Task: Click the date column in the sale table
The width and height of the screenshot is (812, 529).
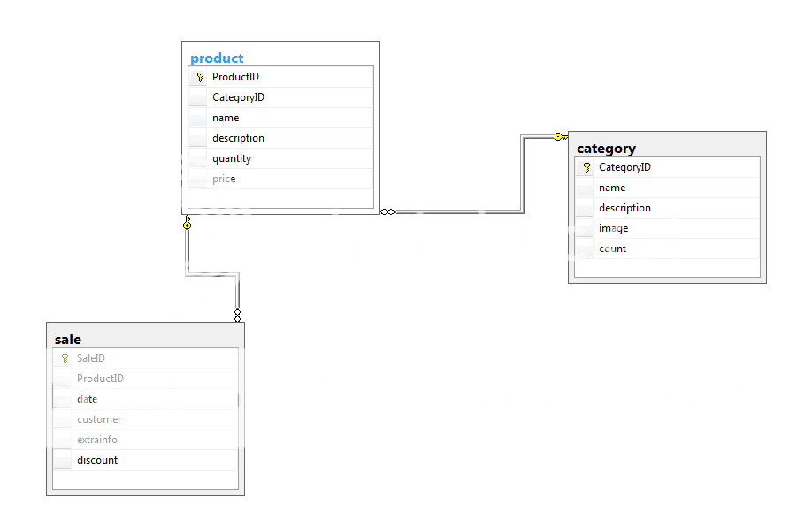Action: pyautogui.click(x=88, y=398)
